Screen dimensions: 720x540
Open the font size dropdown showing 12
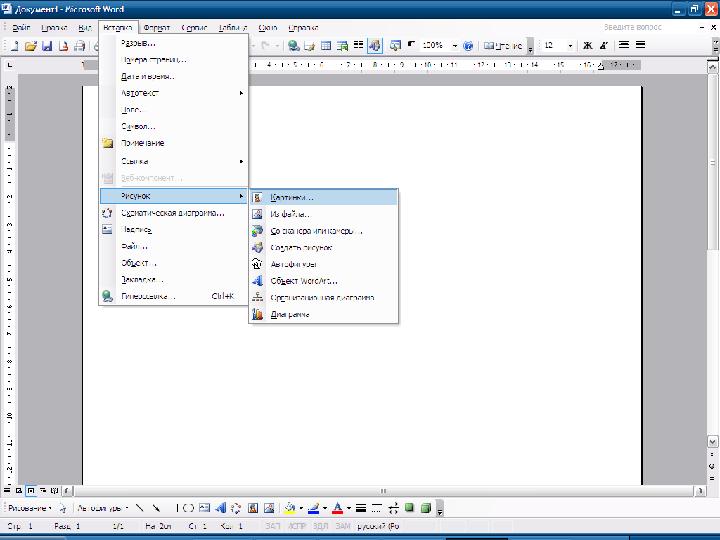[x=571, y=46]
